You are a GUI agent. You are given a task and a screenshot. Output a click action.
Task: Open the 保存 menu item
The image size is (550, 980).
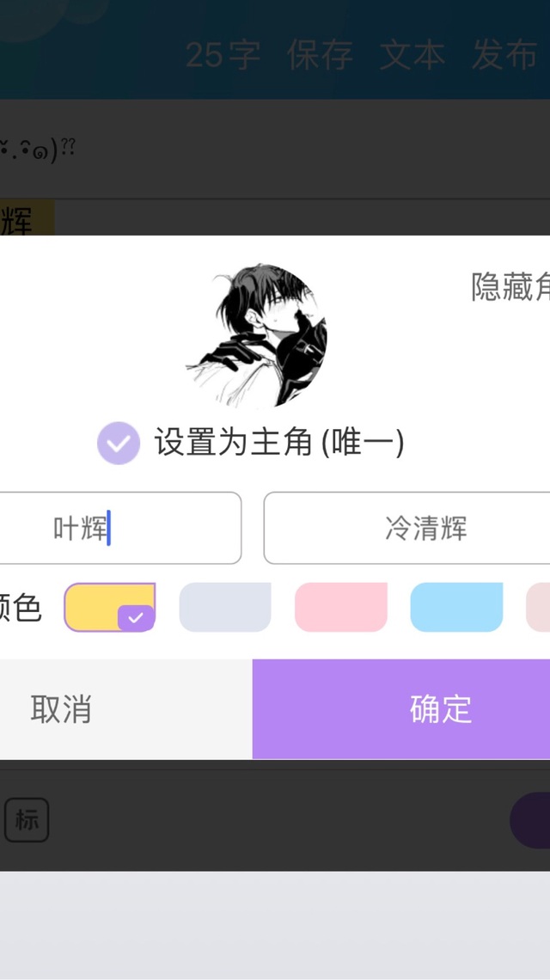pyautogui.click(x=320, y=55)
